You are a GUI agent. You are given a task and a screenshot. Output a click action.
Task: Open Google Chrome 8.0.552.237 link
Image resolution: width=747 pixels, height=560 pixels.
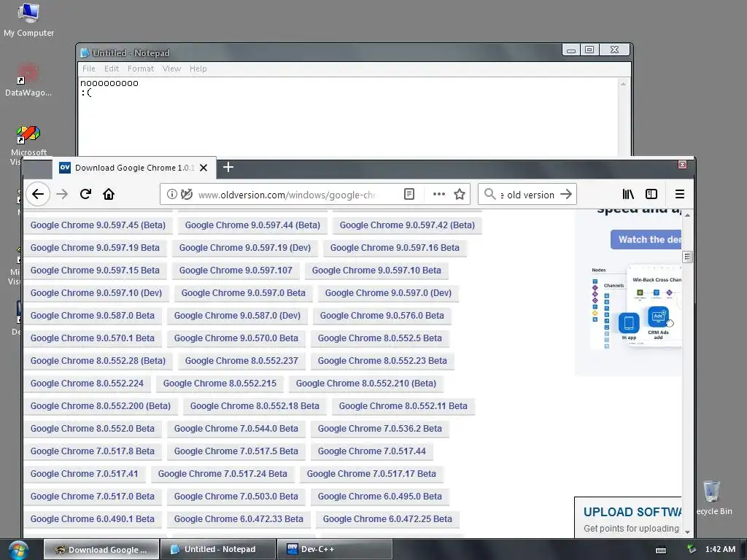[241, 361]
